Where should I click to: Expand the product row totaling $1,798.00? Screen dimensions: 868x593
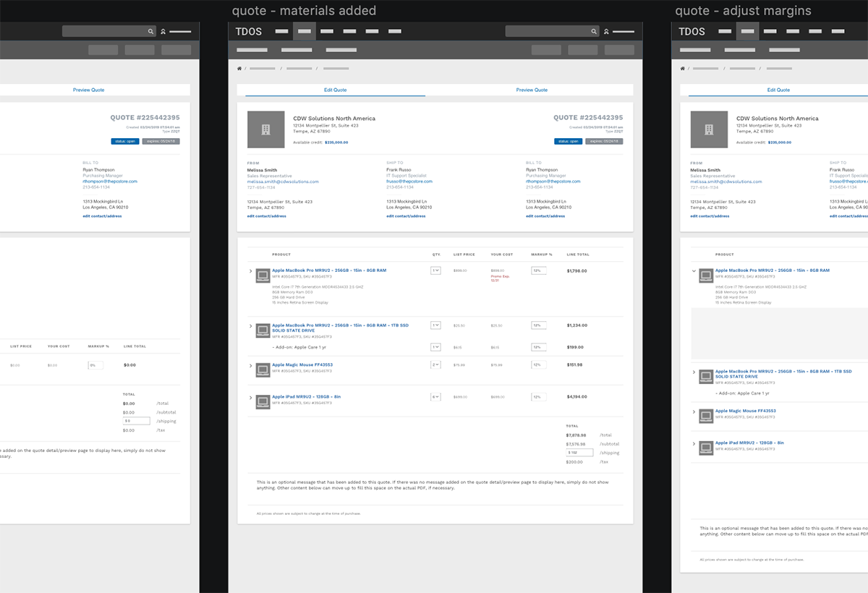(251, 271)
